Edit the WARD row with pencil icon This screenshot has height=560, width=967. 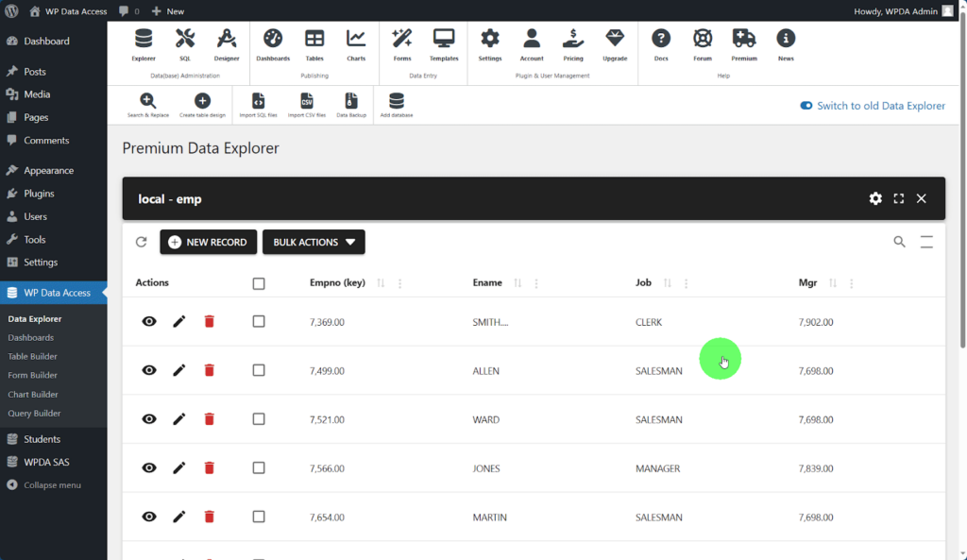pos(179,419)
